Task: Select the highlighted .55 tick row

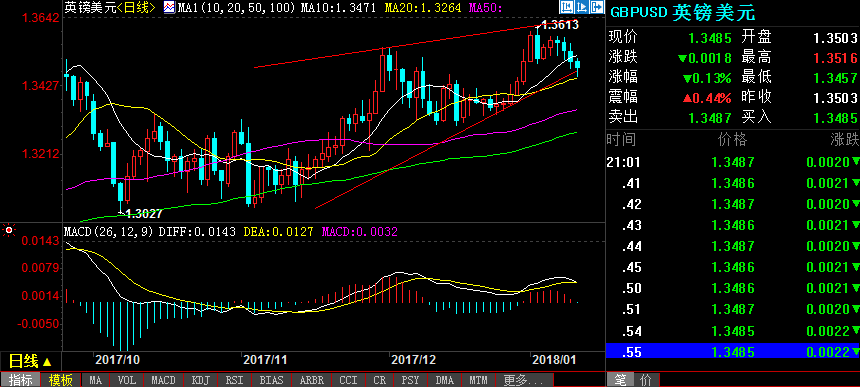Action: click(x=733, y=351)
